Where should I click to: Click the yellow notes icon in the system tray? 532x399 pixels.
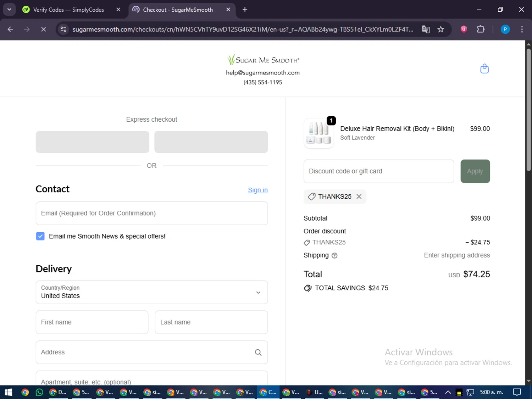pos(459,392)
